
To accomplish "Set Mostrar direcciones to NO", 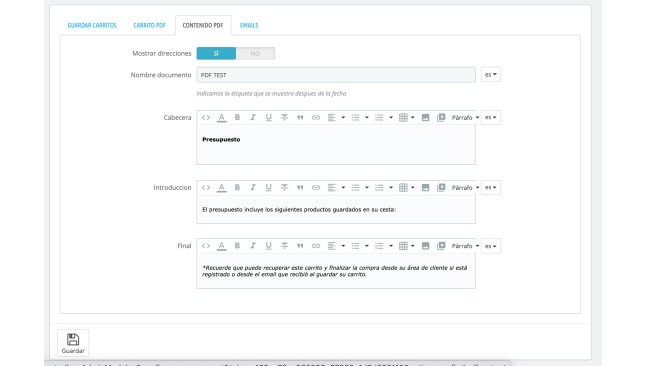I will 255,53.
